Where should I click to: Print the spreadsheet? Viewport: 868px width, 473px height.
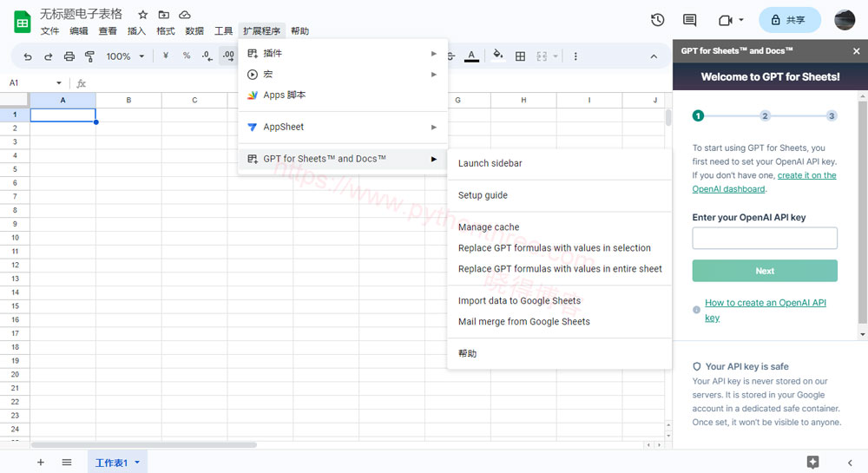point(69,56)
